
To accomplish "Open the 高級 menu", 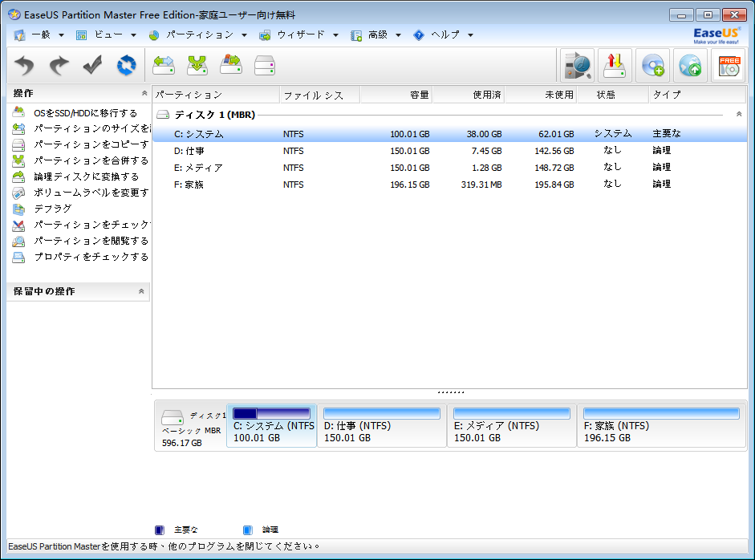I will click(x=378, y=34).
